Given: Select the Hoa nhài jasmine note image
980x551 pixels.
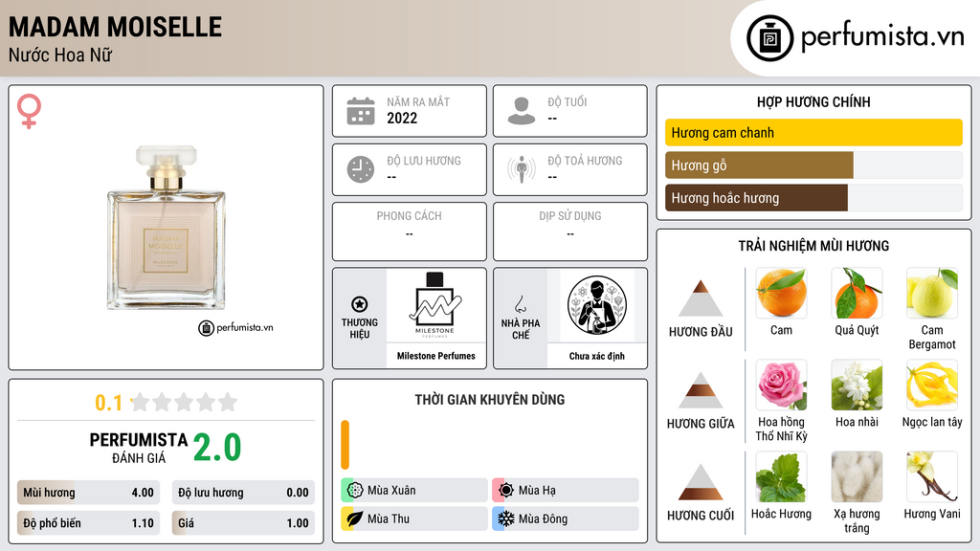Looking at the screenshot, I should tap(857, 385).
